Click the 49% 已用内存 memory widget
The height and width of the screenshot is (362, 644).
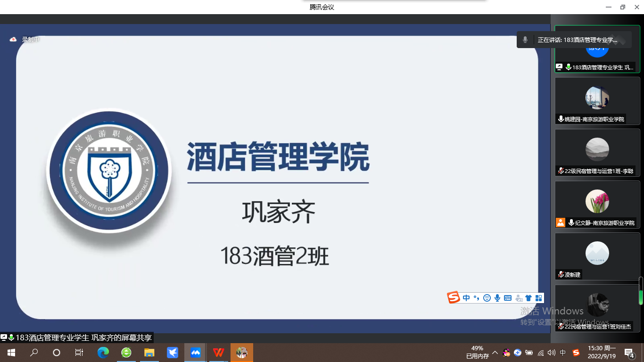pos(478,353)
